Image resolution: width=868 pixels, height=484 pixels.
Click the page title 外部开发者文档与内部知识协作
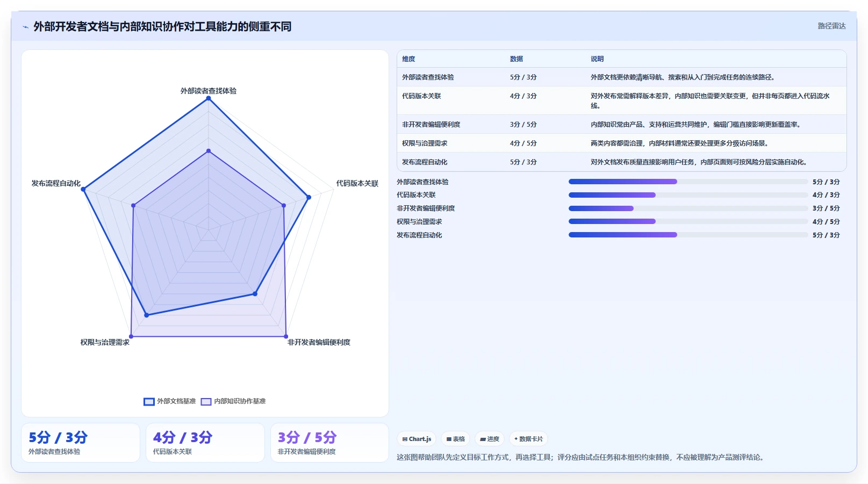click(x=162, y=27)
